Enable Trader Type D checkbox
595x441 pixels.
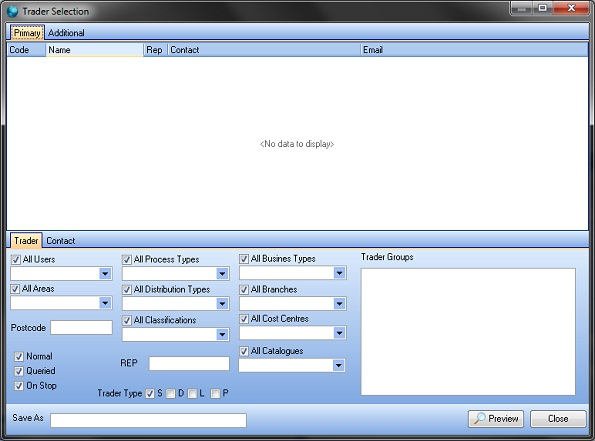click(171, 394)
